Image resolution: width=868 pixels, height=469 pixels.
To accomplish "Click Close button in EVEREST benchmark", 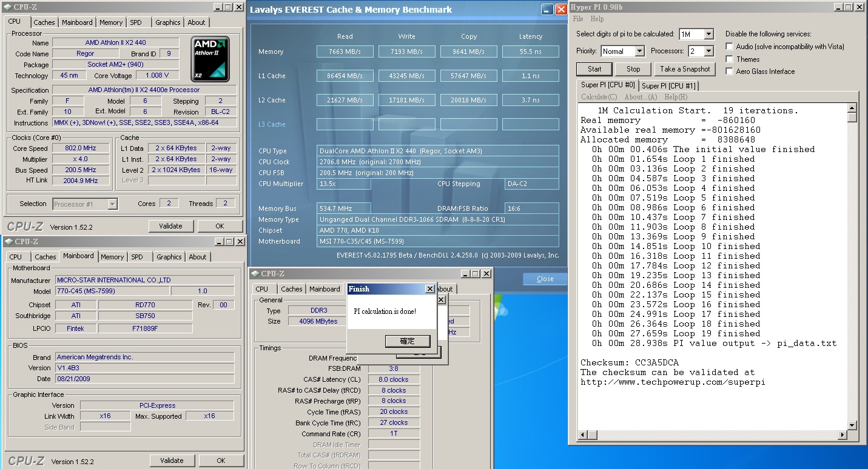I will pos(545,279).
